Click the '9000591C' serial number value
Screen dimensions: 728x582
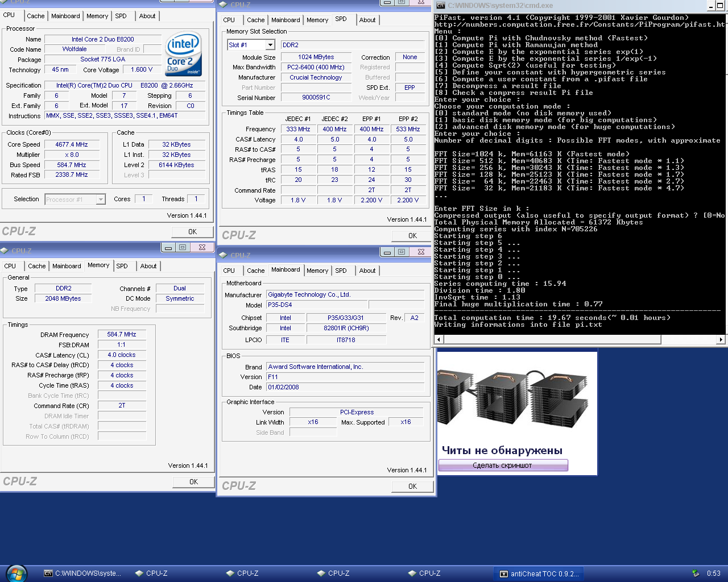(316, 98)
